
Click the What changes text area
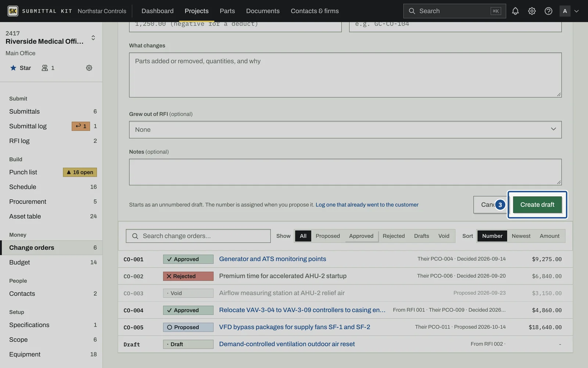pos(345,75)
